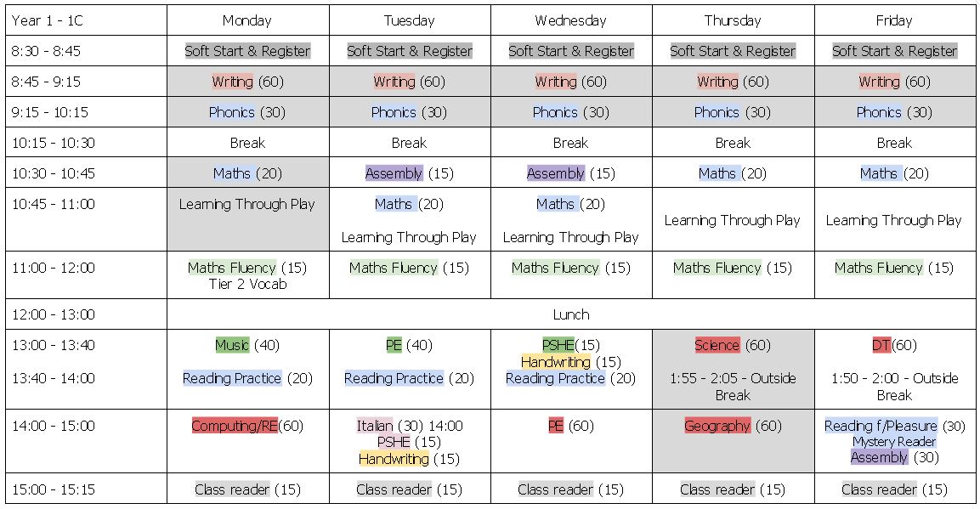This screenshot has height=509, width=980.
Task: Click the Friday column header
Action: pos(894,20)
